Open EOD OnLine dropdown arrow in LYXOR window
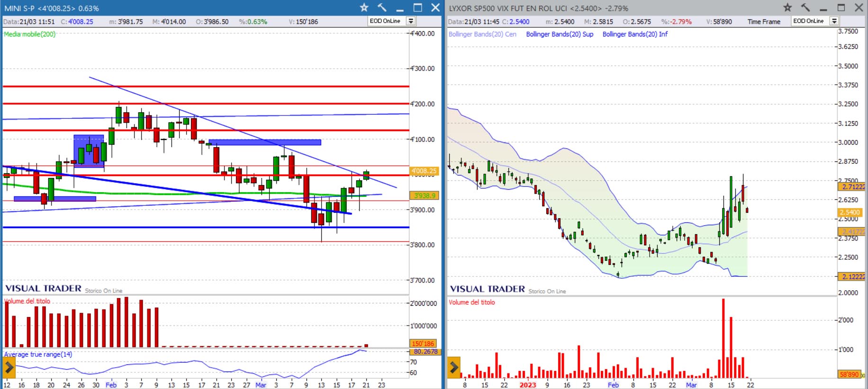The image size is (868, 389). [x=834, y=21]
